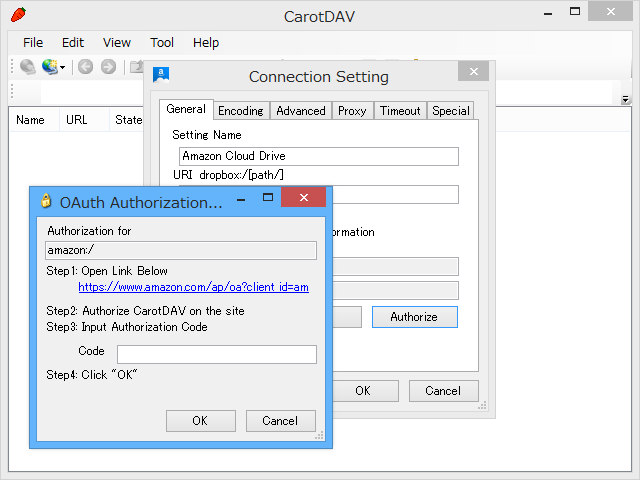Click the connect globe icon in toolbar
This screenshot has height=480, width=640.
pyautogui.click(x=28, y=67)
